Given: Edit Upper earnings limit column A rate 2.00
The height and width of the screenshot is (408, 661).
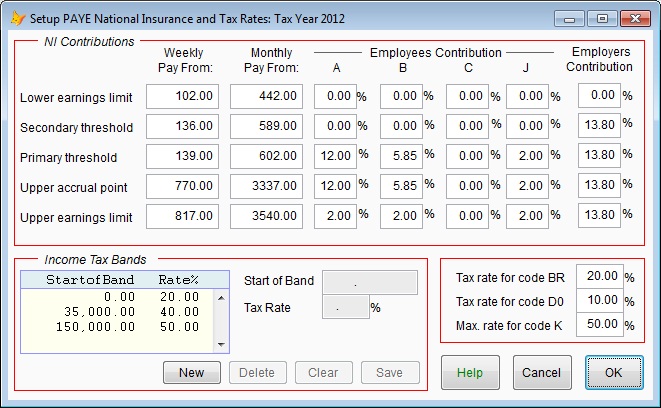Looking at the screenshot, I should [335, 216].
